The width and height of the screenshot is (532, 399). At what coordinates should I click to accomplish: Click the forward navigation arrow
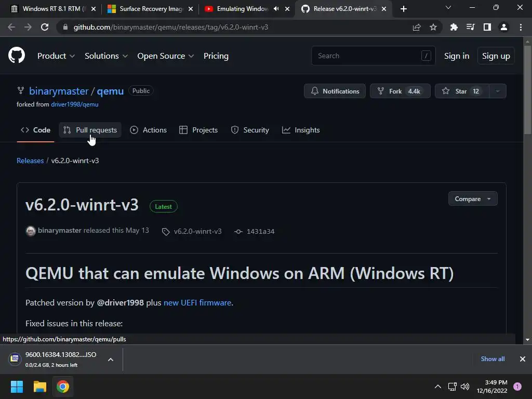(x=28, y=27)
